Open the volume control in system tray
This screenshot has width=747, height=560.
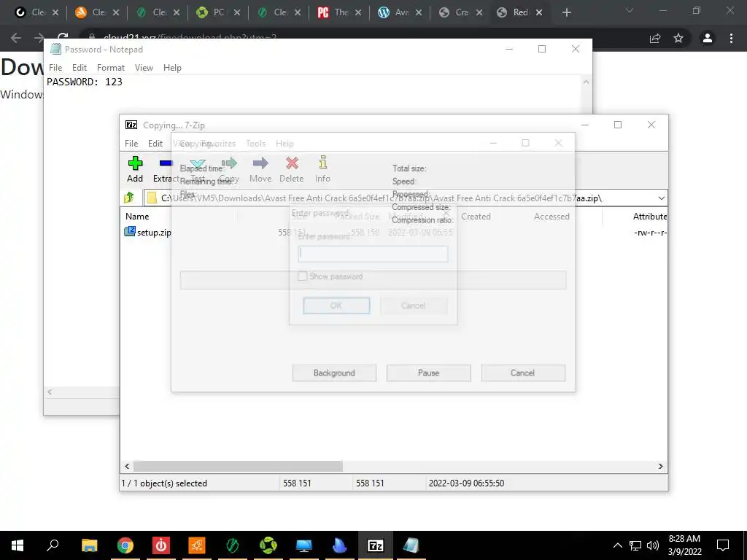click(x=653, y=545)
